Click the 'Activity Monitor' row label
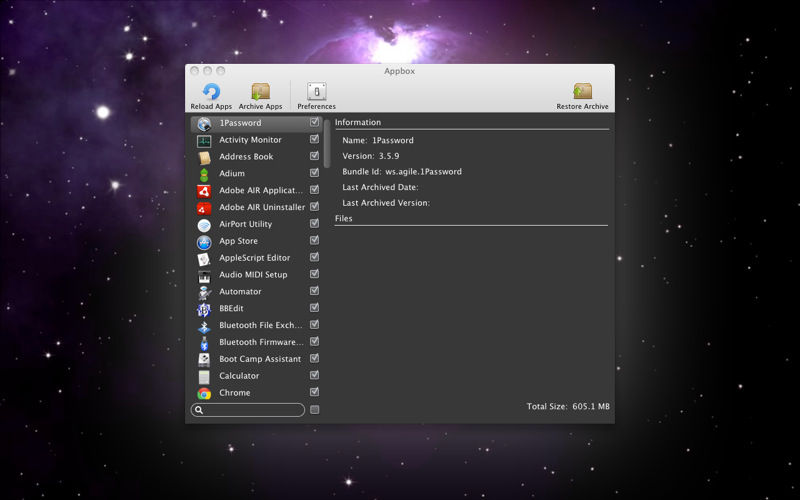Screen dimensions: 800x500 pyautogui.click(x=250, y=140)
